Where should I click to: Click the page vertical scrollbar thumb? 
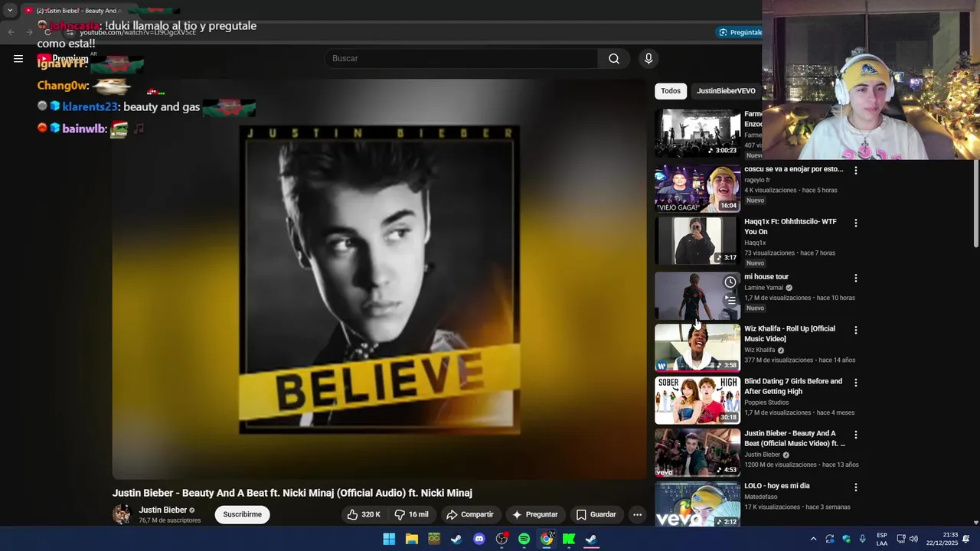(975, 203)
